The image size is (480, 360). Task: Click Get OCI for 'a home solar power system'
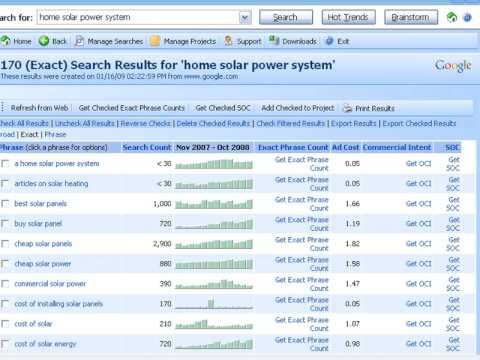(418, 164)
